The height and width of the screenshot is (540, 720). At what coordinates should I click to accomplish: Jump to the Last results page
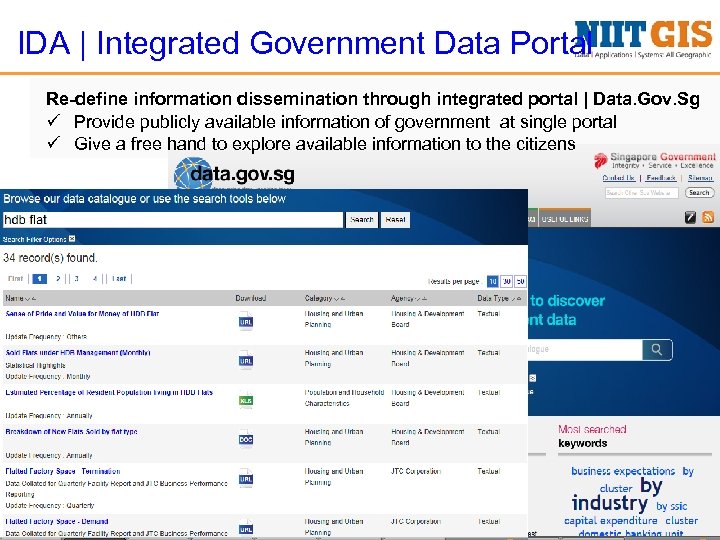coord(119,278)
